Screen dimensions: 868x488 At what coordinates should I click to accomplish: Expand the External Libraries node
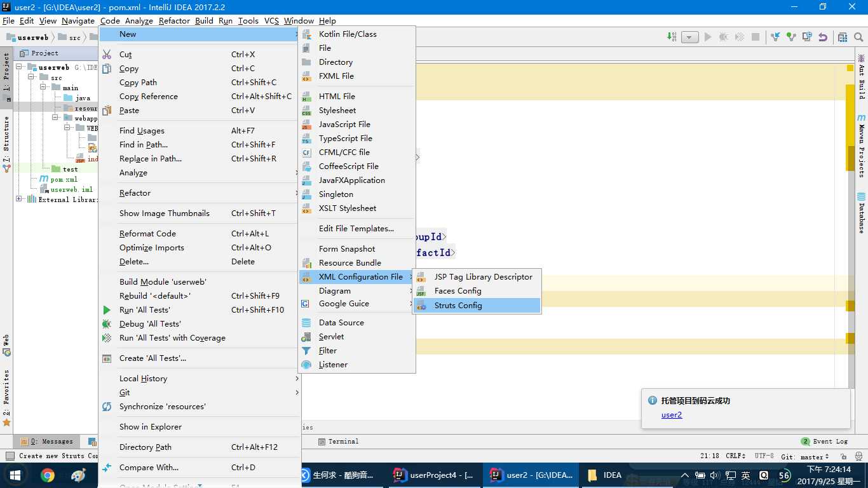click(19, 199)
